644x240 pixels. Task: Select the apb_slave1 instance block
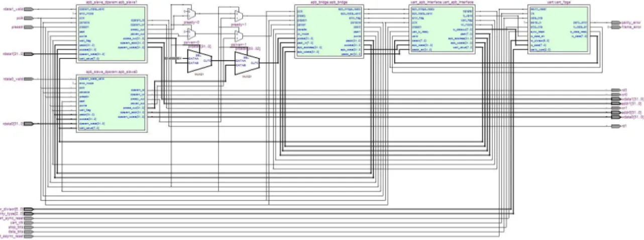point(111,33)
